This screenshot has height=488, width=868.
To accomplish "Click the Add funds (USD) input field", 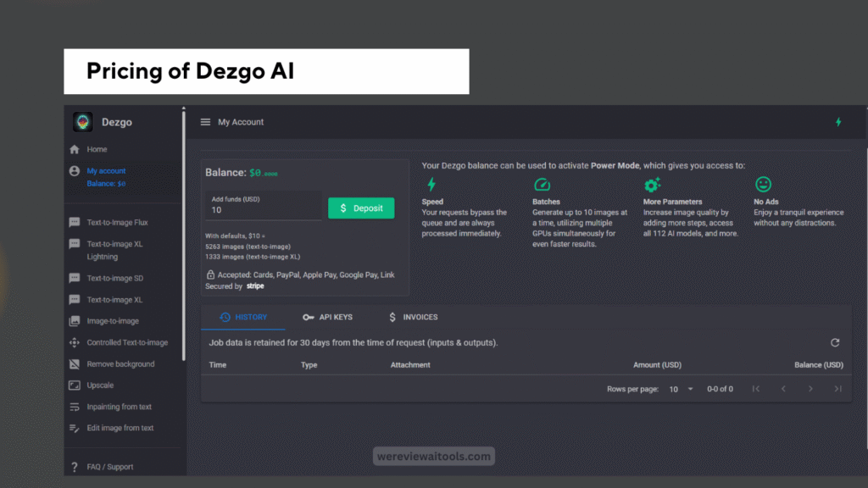I will click(264, 206).
